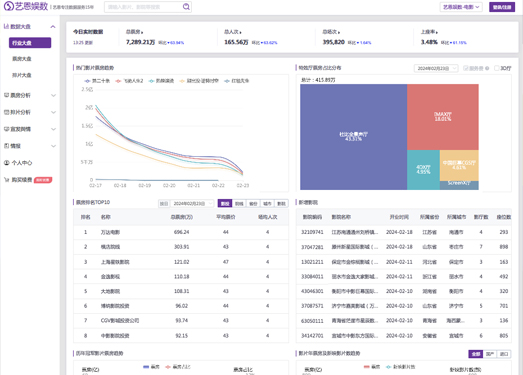523x375 pixels.
Task: Open the treemap date dropdown 2024年02月23日
Action: tap(436, 68)
